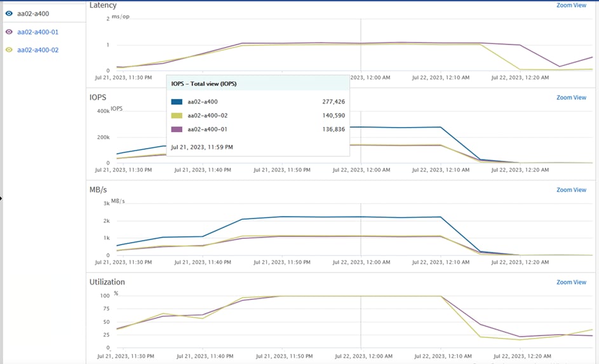Click the IOPS chart heading
Image resolution: width=599 pixels, height=364 pixels.
click(x=98, y=97)
